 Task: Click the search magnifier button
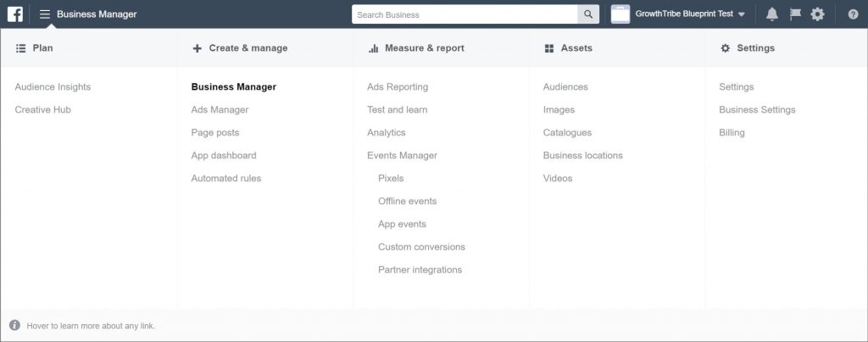click(x=588, y=14)
